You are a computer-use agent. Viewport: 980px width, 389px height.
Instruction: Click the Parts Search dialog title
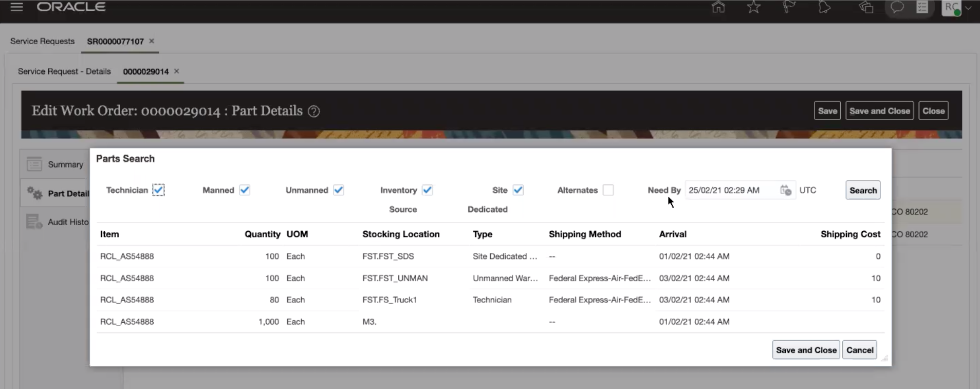(125, 159)
